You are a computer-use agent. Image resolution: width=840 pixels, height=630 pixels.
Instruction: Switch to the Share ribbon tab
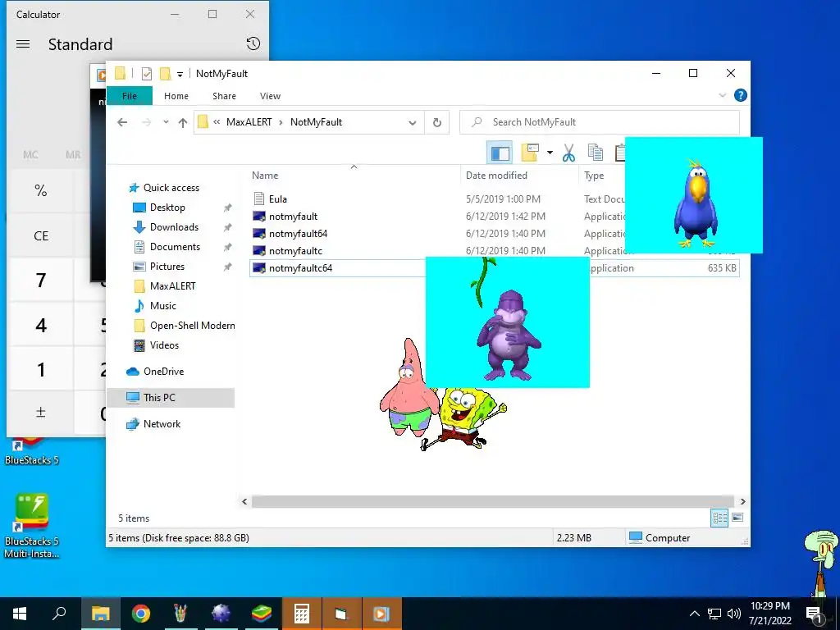[x=224, y=96]
